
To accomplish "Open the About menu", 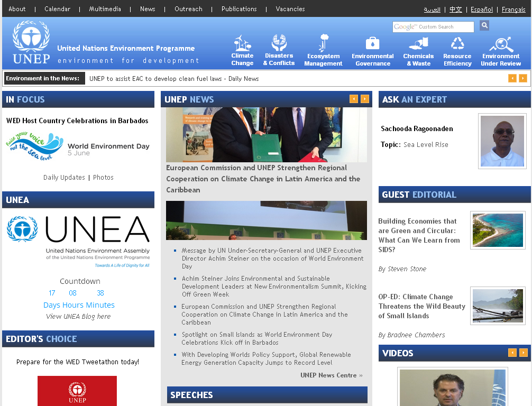I will 17,9.
